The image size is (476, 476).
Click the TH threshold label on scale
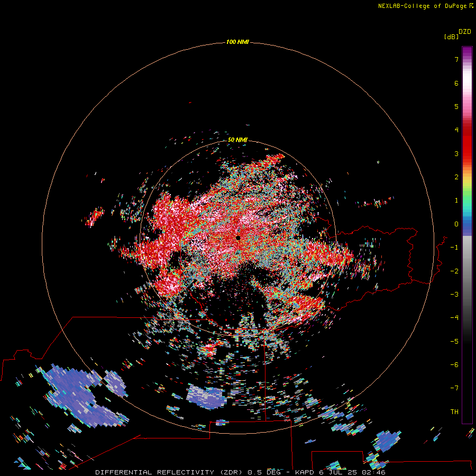pos(454,412)
